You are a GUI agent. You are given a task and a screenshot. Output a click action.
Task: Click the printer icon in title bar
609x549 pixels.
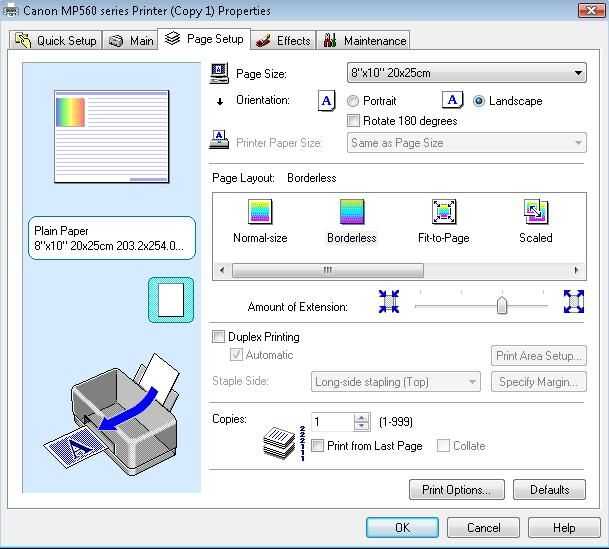10,10
